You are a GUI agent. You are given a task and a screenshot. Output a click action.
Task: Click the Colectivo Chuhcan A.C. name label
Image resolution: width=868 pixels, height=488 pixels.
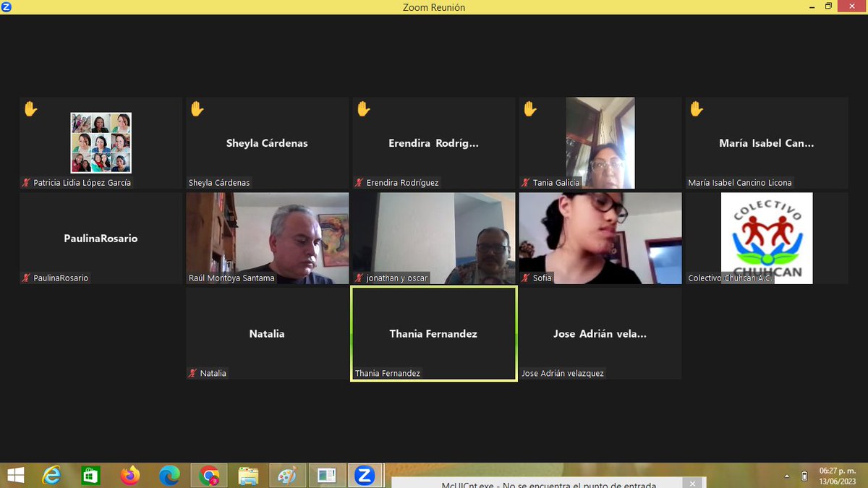[731, 278]
